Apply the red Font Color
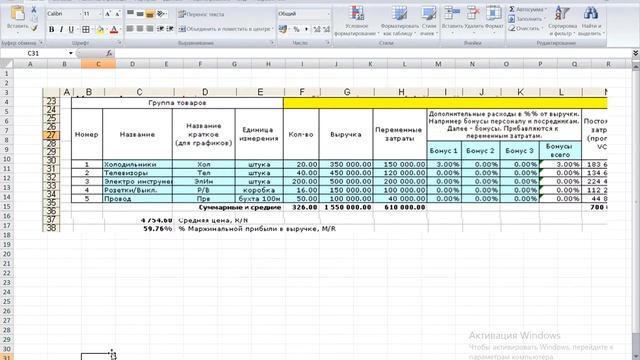The width and height of the screenshot is (640, 360). [114, 29]
